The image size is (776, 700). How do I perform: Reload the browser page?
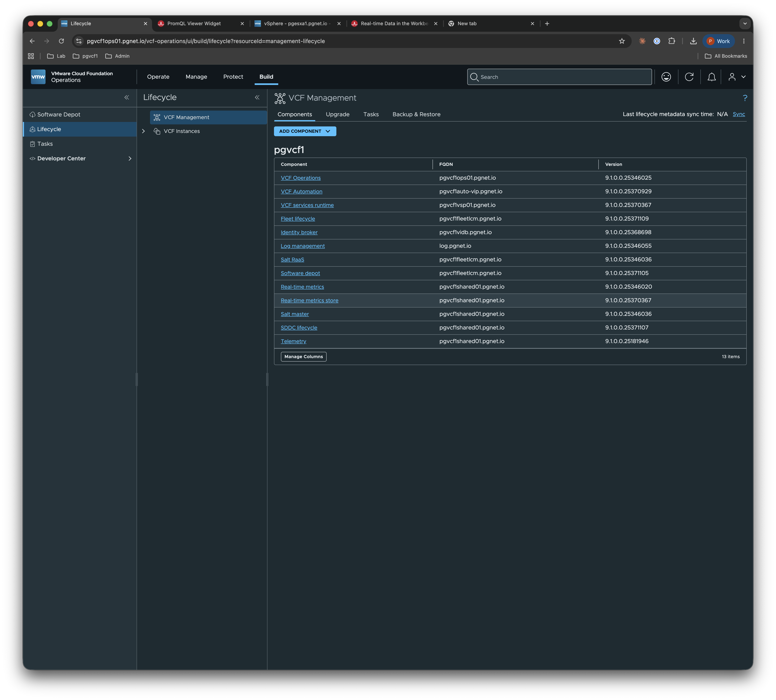[x=61, y=41]
